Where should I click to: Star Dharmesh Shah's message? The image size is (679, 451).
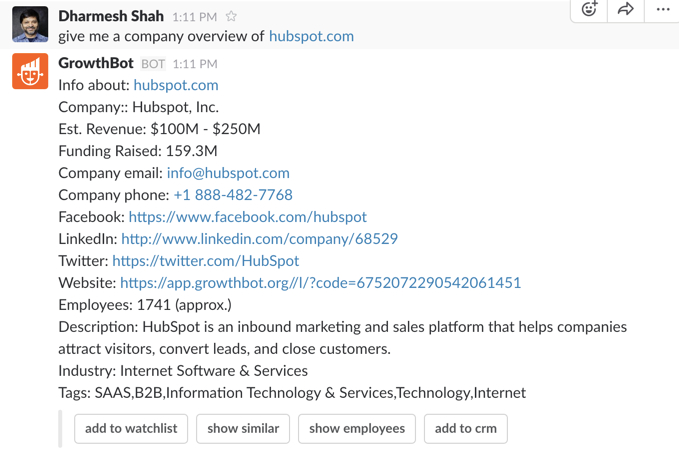click(231, 16)
